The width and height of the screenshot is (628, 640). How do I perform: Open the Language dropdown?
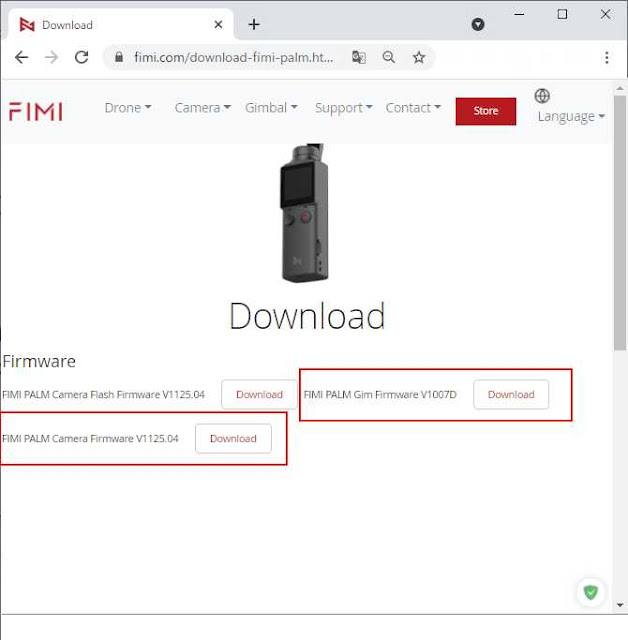point(571,117)
